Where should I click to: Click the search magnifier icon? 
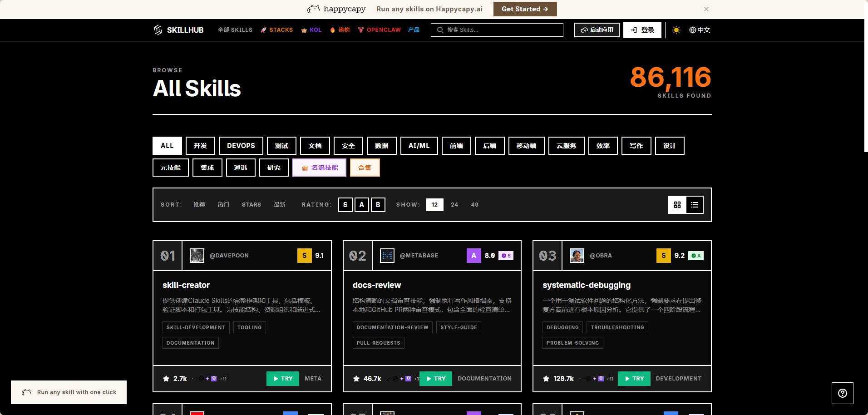[440, 30]
